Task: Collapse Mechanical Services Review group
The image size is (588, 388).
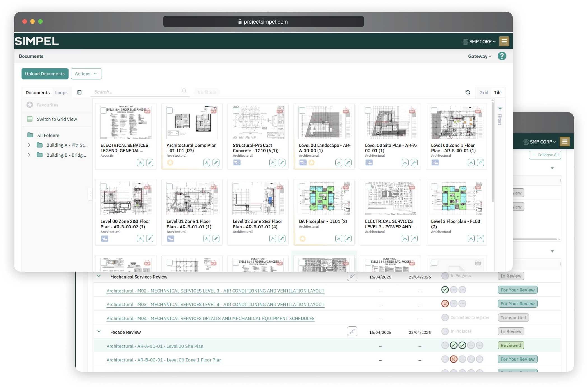Action: (99, 276)
